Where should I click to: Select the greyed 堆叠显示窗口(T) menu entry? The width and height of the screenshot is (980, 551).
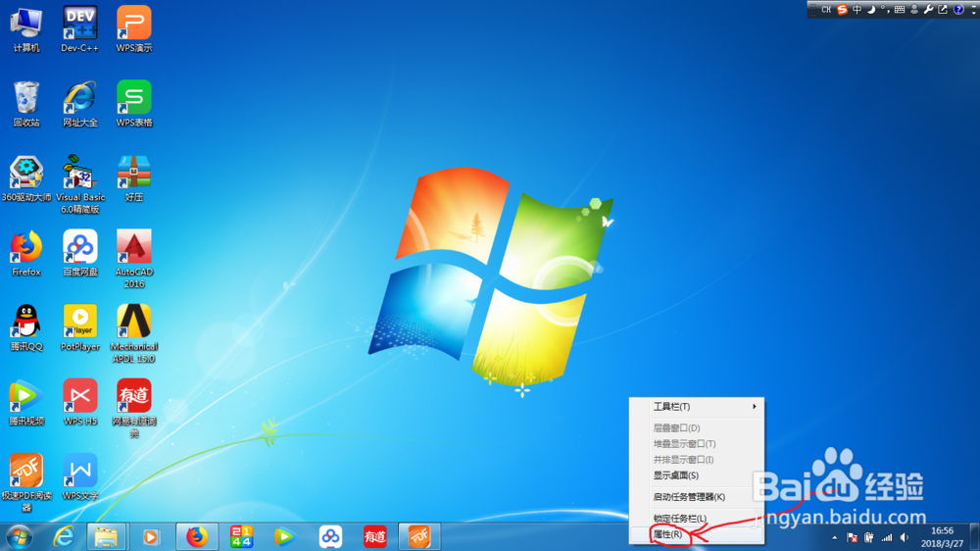(x=696, y=443)
